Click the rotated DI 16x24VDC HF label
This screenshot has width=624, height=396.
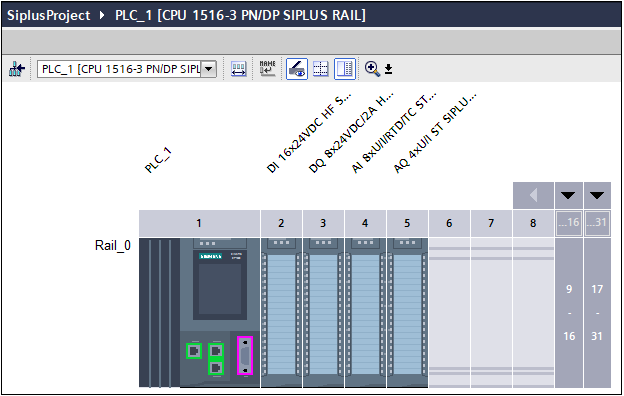[x=308, y=133]
